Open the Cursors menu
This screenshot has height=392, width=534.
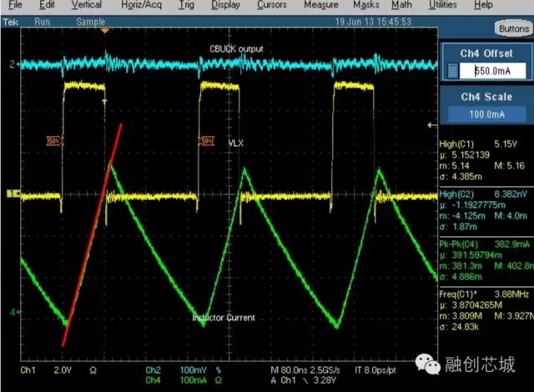click(x=271, y=5)
